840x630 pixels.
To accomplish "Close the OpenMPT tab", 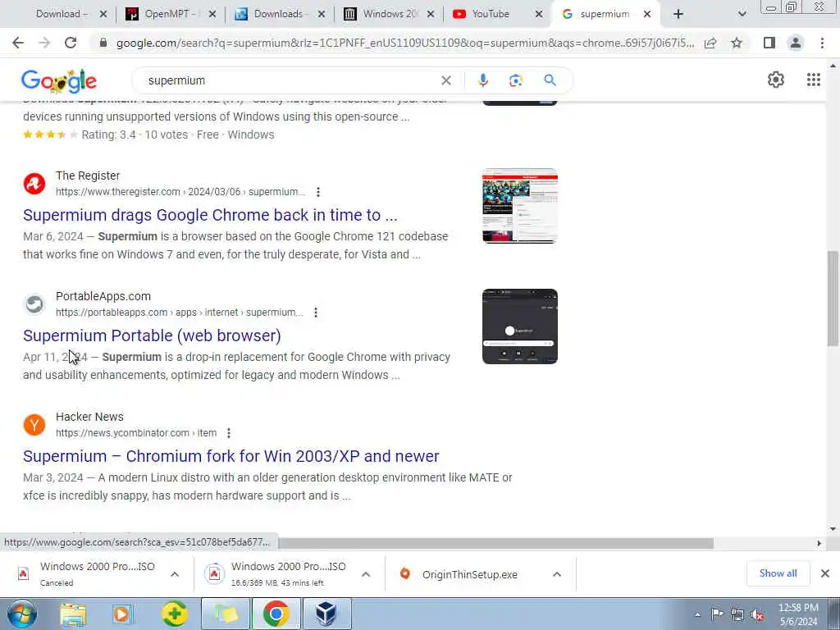I will pos(212,15).
